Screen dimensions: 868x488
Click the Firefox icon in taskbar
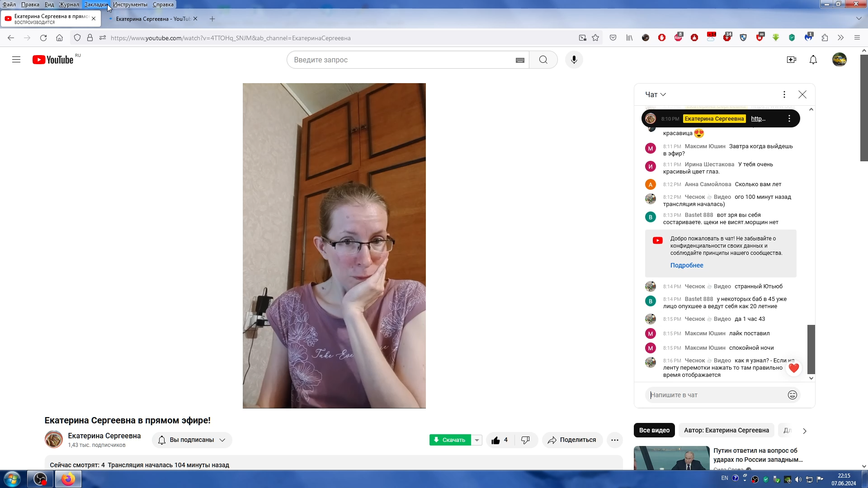[68, 479]
